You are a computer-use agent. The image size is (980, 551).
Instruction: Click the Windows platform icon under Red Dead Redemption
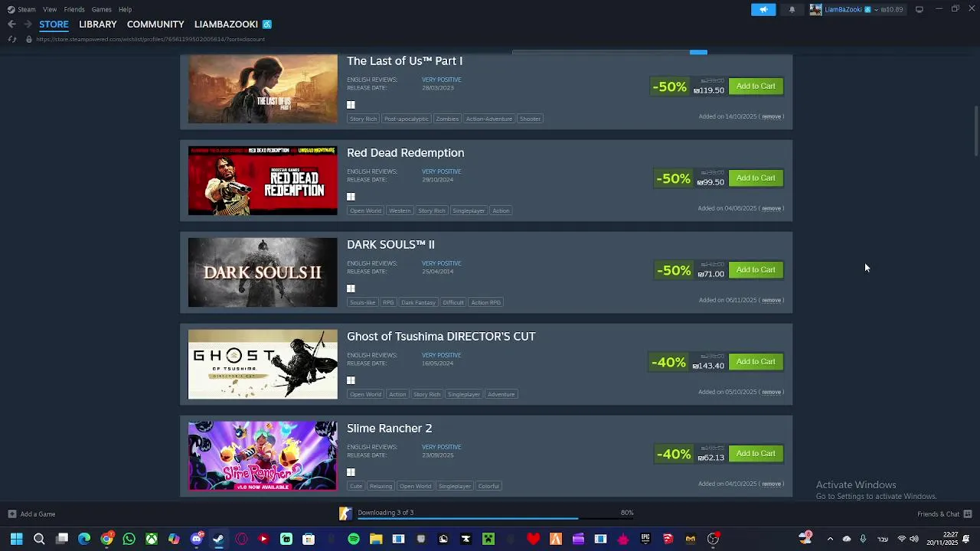click(x=351, y=197)
